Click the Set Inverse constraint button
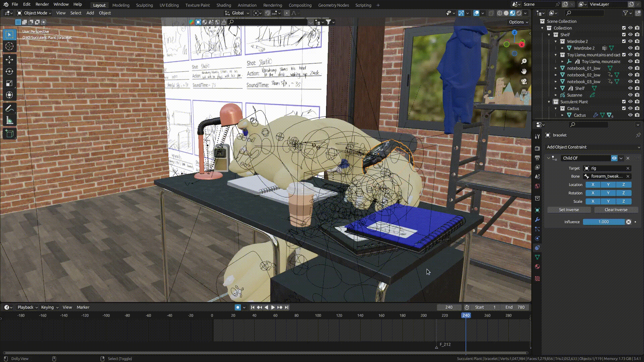 point(569,209)
